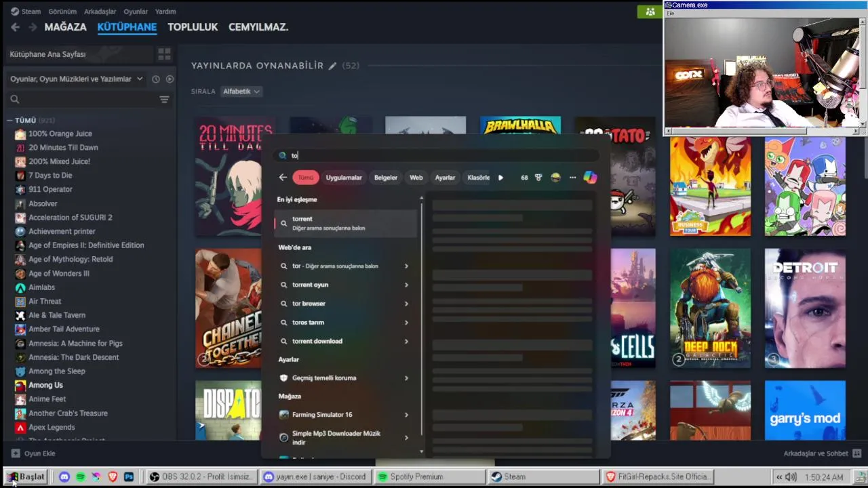
Task: Click Steam navigation back arrow
Action: pyautogui.click(x=15, y=27)
